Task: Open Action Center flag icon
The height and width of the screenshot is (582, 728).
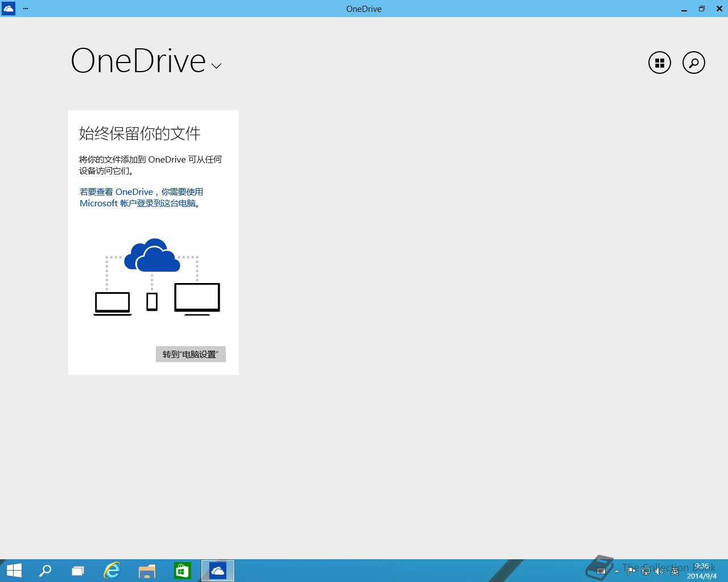Action: click(631, 571)
